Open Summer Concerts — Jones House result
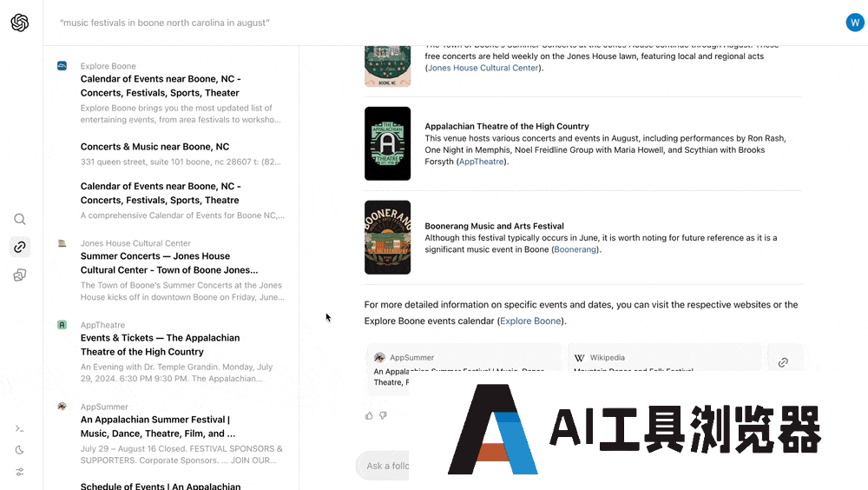868x490 pixels. coord(169,262)
